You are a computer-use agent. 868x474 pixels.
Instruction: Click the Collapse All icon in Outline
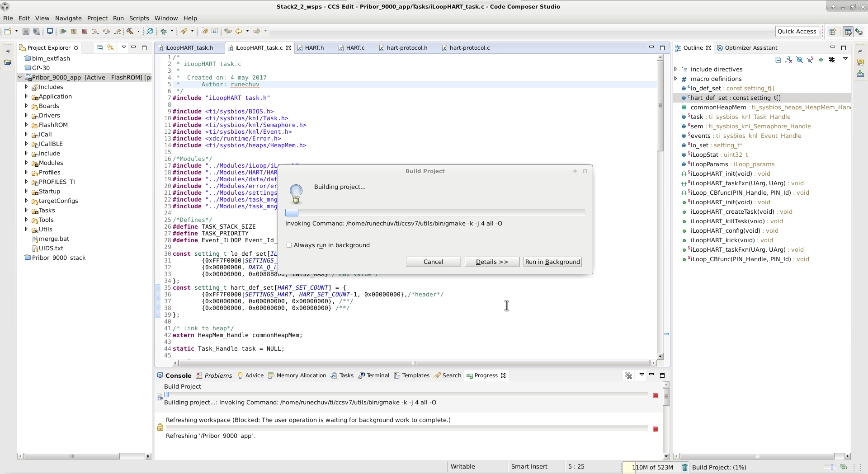778,60
